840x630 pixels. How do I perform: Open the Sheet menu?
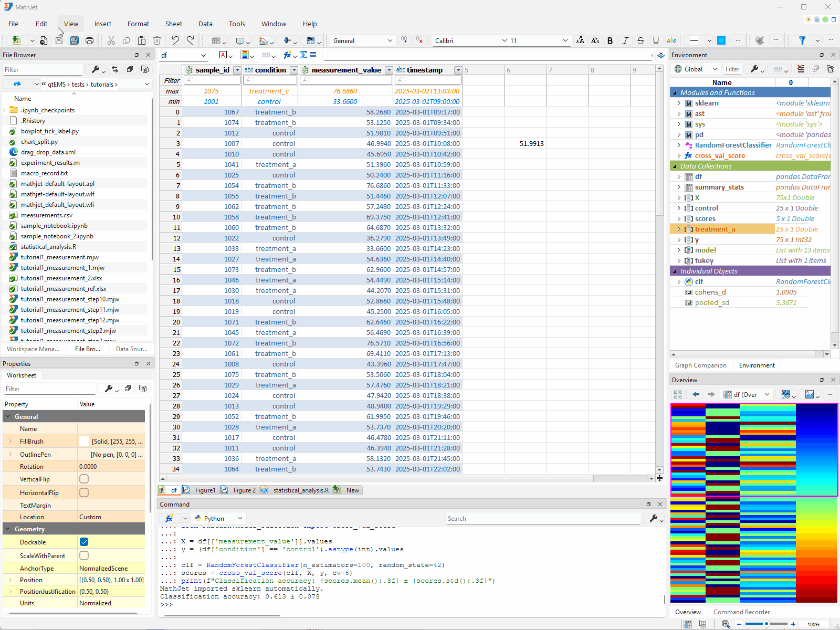(x=174, y=24)
